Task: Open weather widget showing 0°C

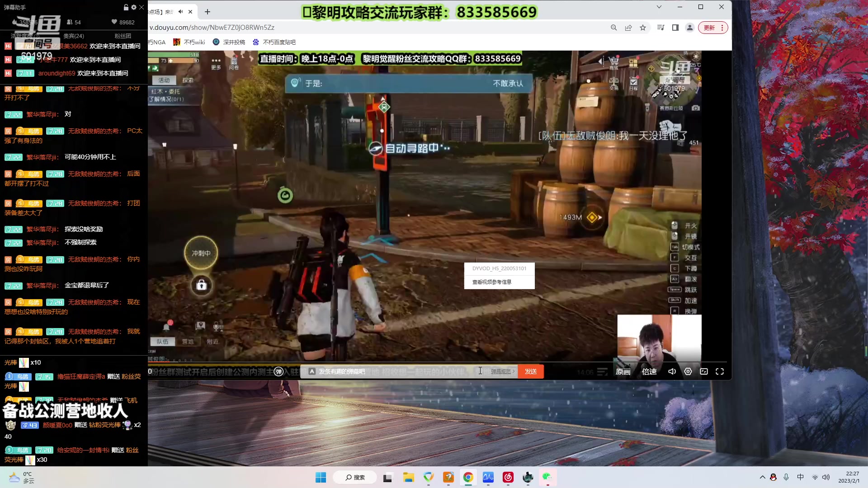Action: click(x=22, y=478)
